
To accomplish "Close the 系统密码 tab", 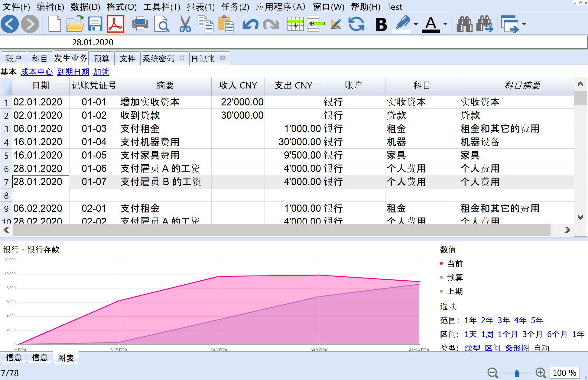I will click(x=182, y=58).
